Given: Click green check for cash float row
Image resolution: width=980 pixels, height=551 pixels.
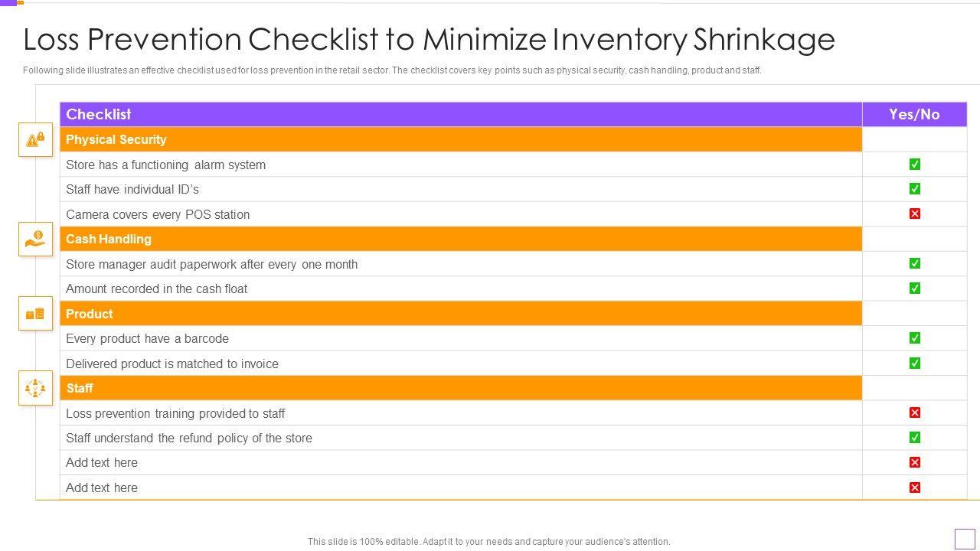Looking at the screenshot, I should coord(914,289).
